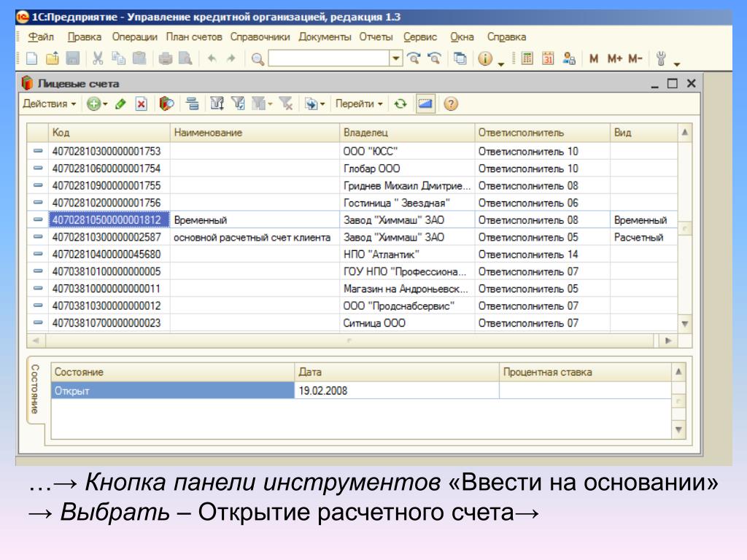This screenshot has width=747, height=560.
Task: Click the vertical Состояние side tab
Action: pos(35,389)
